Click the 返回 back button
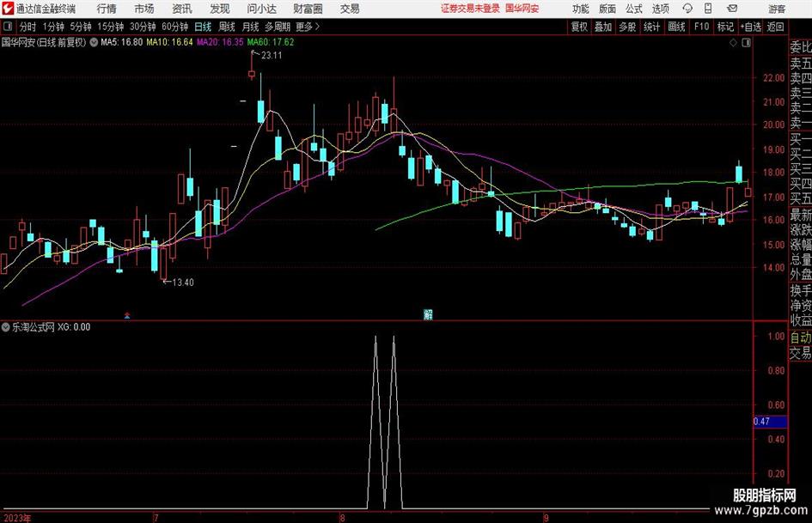Screen dimensions: 812x523 coord(775,27)
